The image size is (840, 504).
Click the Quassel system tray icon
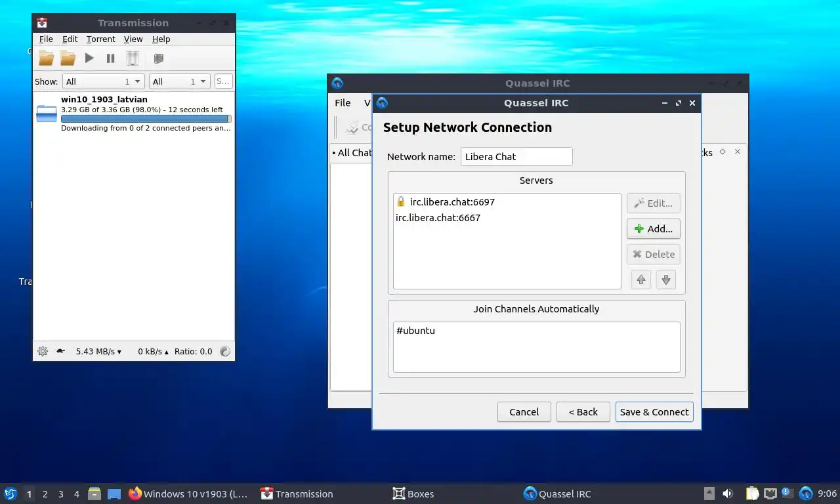(806, 493)
